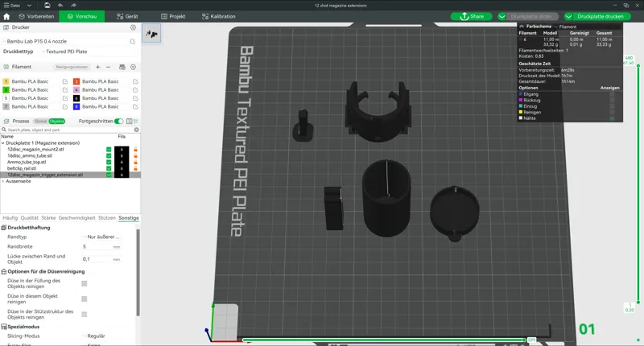Click lock icon for 12disc_magazin_mount2.stl
Screen dimensions: 644x346
(x=135, y=150)
